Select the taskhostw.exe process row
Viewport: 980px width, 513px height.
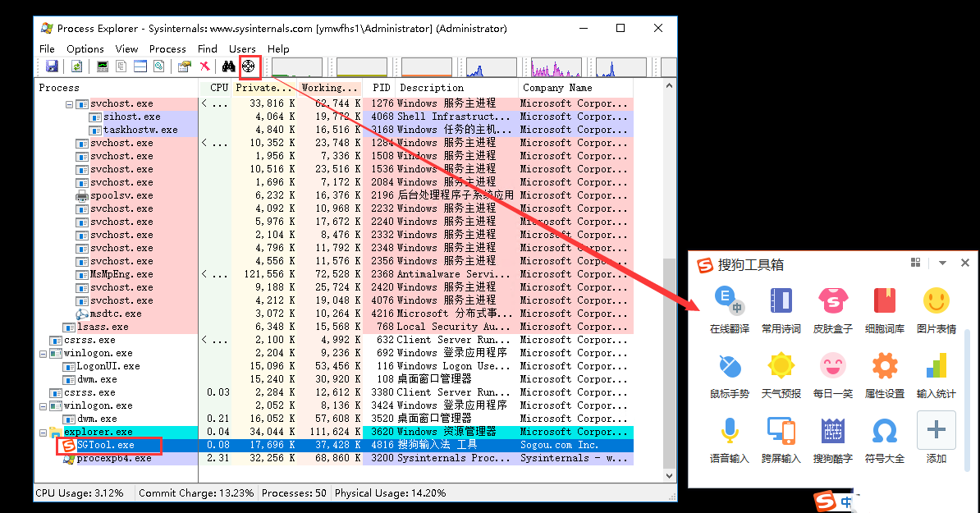pos(334,130)
